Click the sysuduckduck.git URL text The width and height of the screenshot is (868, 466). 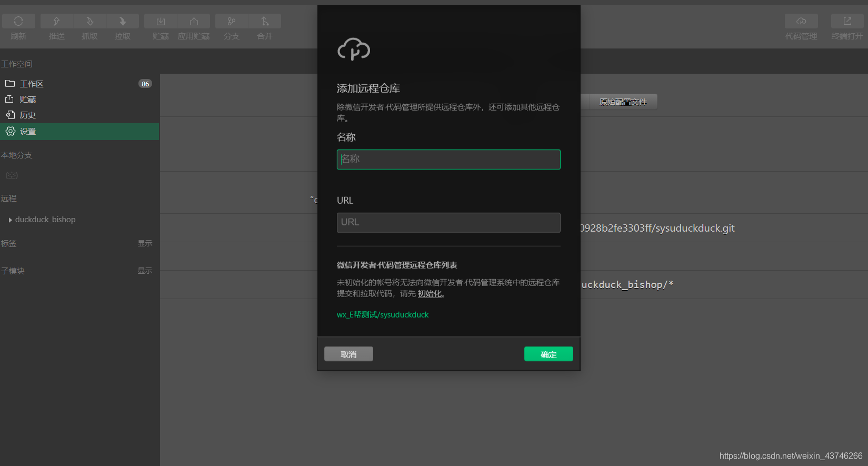[657, 228]
